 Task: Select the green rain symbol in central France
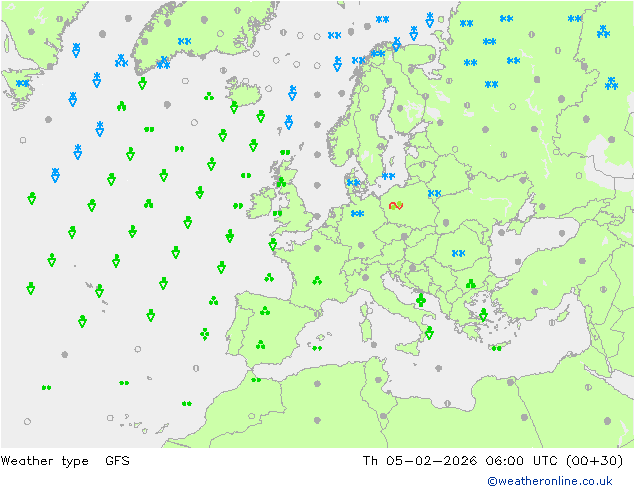coord(317,280)
